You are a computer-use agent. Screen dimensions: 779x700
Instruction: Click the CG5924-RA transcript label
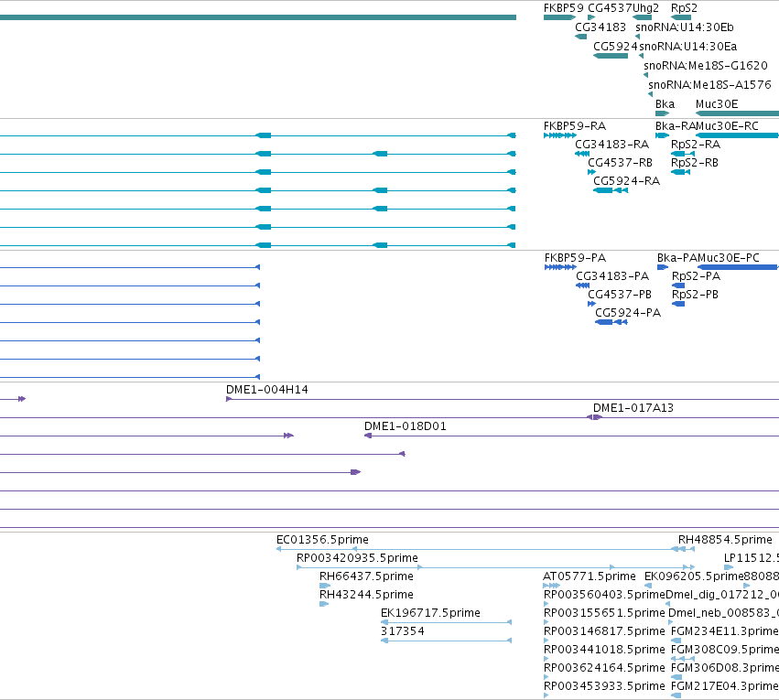click(x=626, y=181)
